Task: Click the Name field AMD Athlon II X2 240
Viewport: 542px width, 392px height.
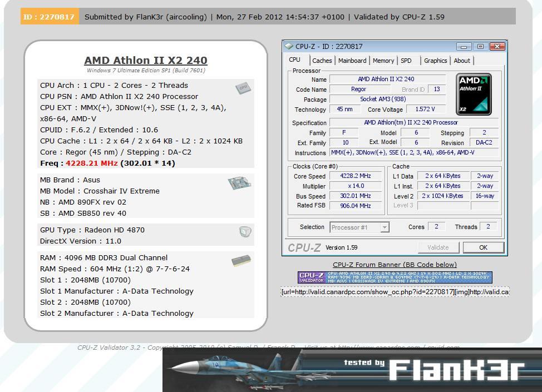Action: tap(387, 79)
